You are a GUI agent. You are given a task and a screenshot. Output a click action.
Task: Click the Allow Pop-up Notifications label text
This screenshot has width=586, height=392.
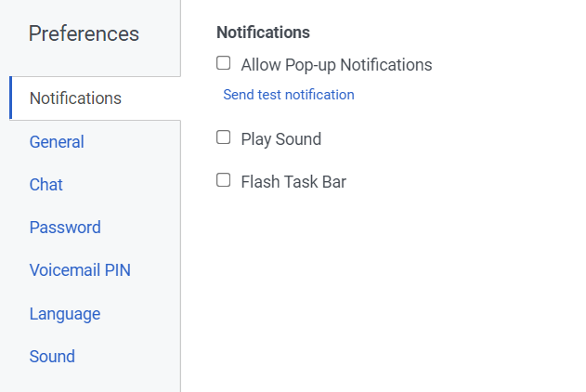(x=336, y=65)
